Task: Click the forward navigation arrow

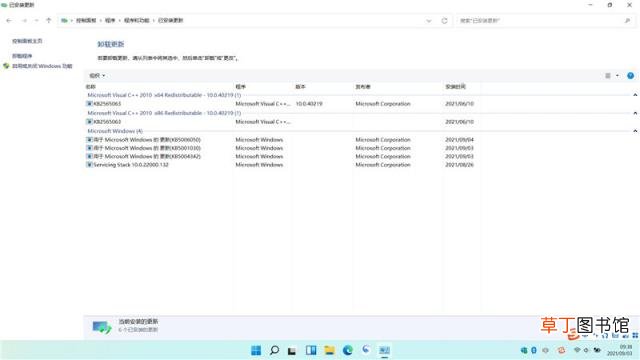Action: click(24, 20)
